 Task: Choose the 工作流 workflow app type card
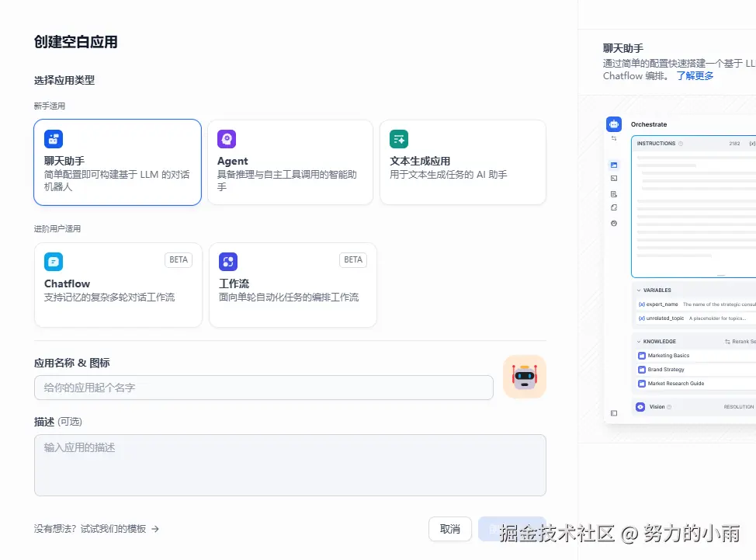[293, 285]
